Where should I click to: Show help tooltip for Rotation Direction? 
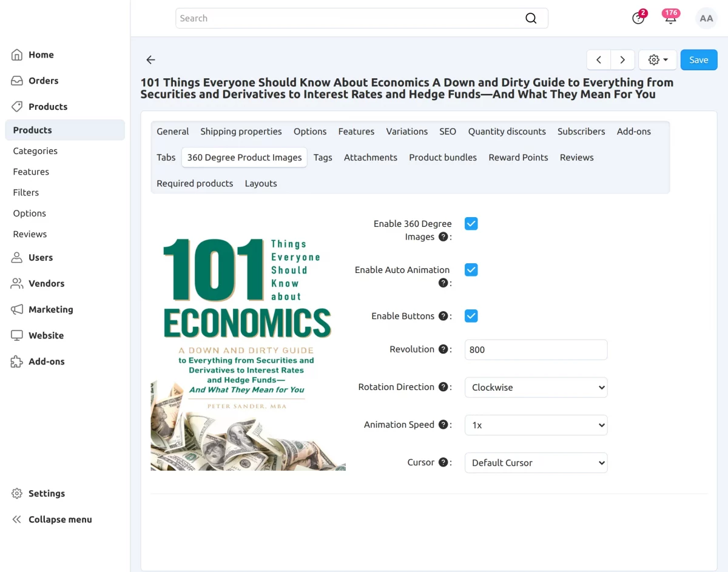click(443, 387)
